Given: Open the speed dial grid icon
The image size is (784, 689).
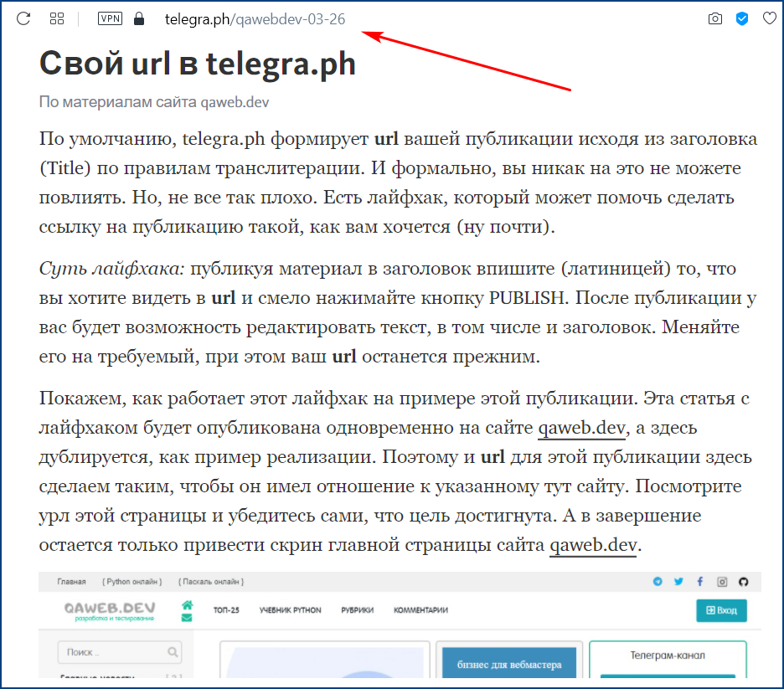Looking at the screenshot, I should pyautogui.click(x=57, y=19).
